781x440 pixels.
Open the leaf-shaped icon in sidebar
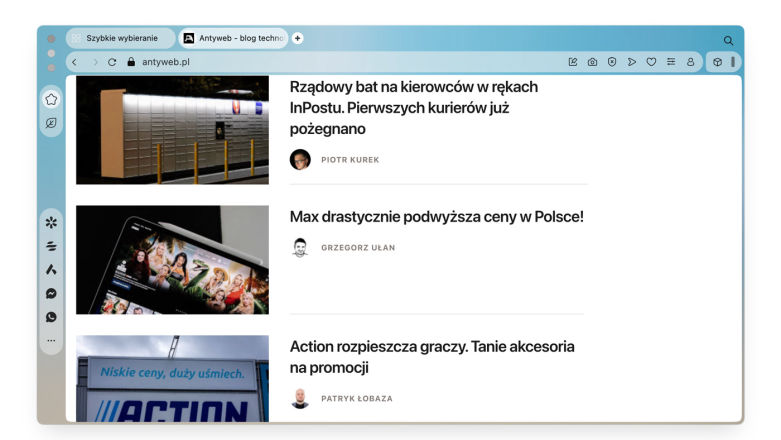[x=51, y=123]
